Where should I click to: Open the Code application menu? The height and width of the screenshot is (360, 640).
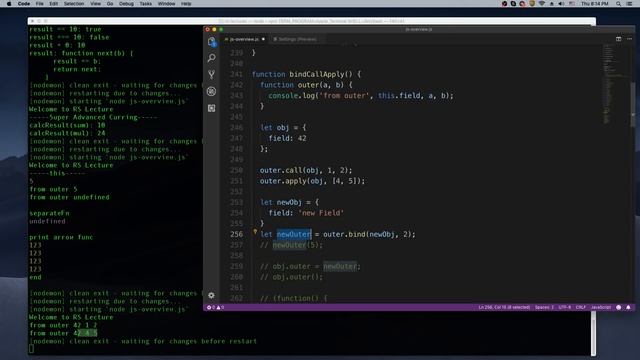24,4
